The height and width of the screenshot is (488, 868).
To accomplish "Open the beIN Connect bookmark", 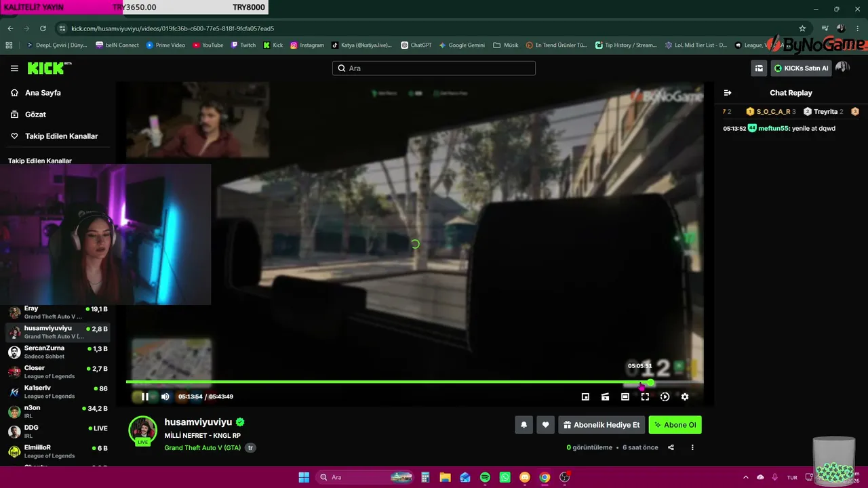I will [117, 45].
